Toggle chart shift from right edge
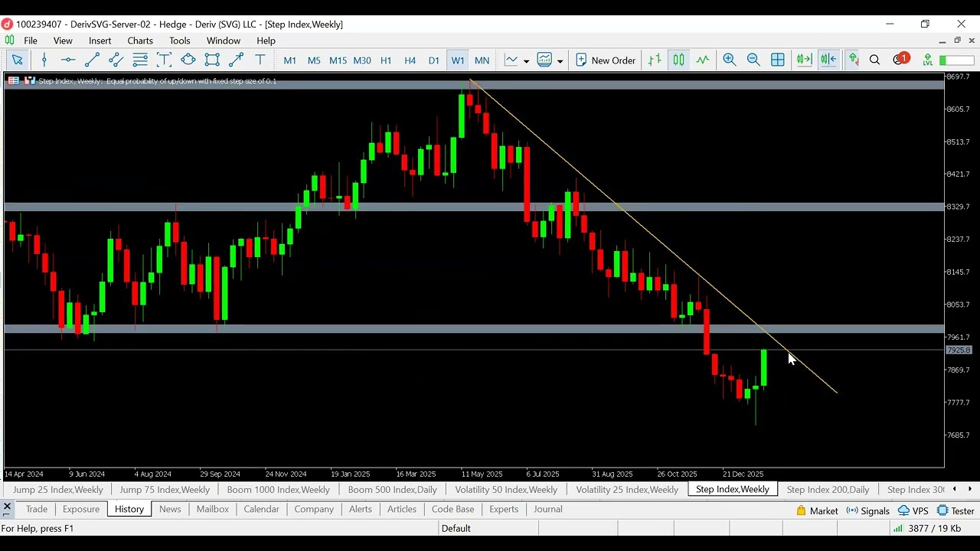This screenshot has width=980, height=551. pos(828,60)
